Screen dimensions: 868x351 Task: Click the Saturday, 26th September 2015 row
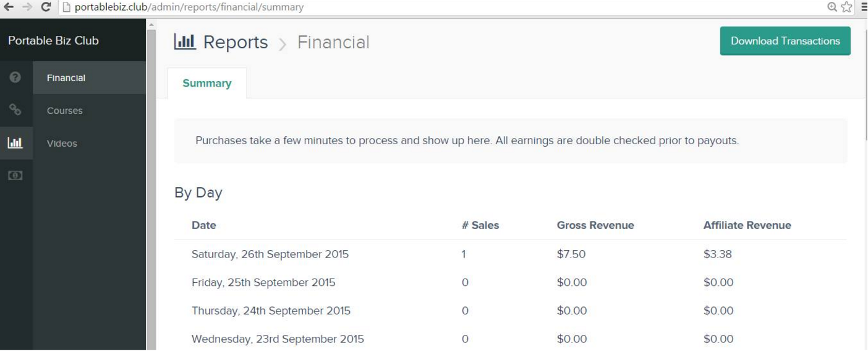270,254
